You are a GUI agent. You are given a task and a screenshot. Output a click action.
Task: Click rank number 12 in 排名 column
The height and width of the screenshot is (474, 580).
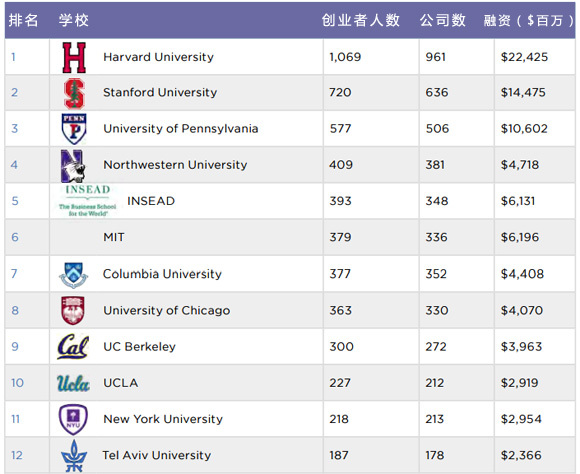point(17,455)
